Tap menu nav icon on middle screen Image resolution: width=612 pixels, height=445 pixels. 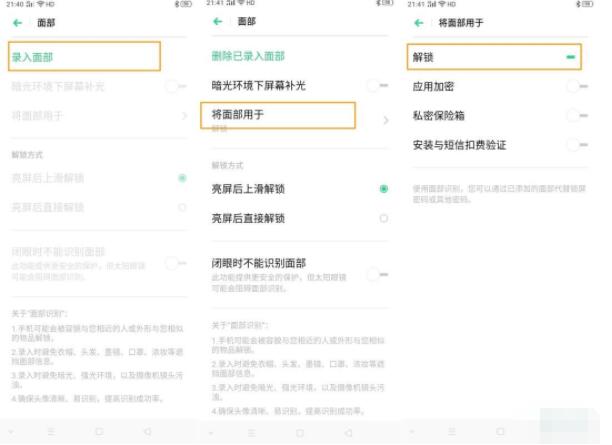(x=252, y=433)
